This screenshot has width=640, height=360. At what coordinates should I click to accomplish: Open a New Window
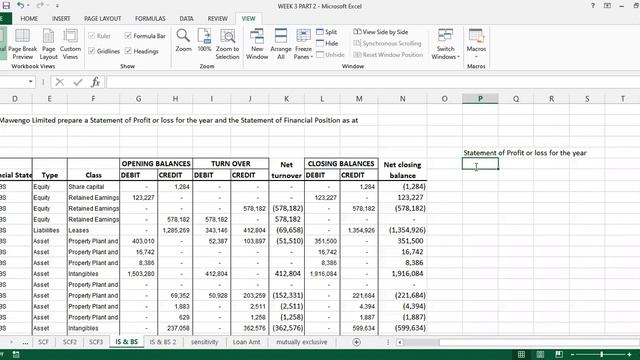pyautogui.click(x=257, y=44)
